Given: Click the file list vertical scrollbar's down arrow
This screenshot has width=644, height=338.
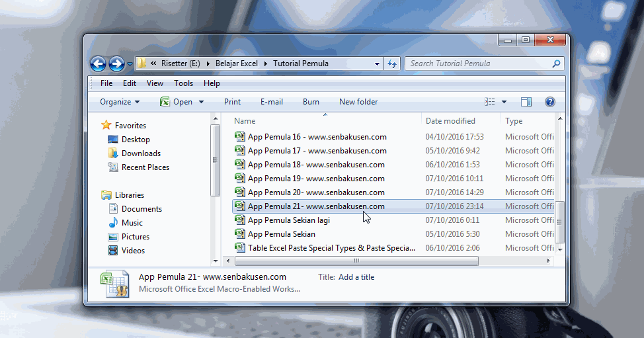Looking at the screenshot, I should (560, 249).
